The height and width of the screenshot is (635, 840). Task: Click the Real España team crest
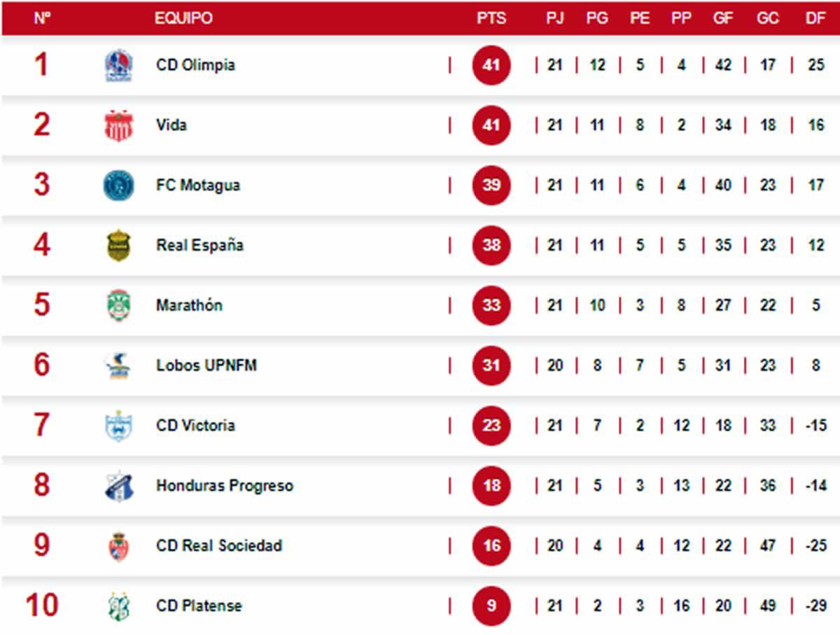[118, 246]
